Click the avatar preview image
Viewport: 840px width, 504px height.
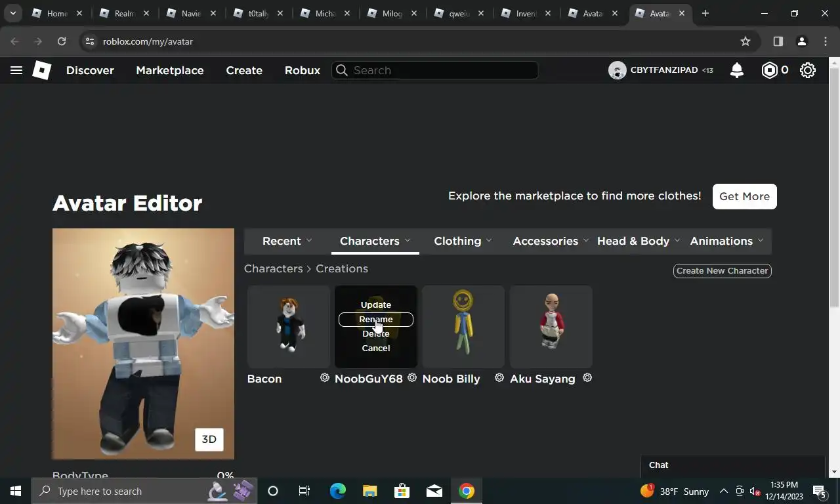coord(143,343)
